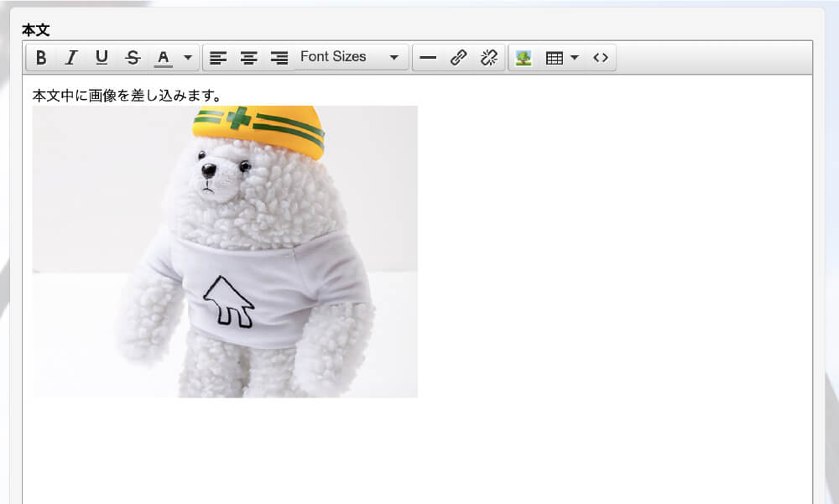Open the source code view

tap(600, 58)
